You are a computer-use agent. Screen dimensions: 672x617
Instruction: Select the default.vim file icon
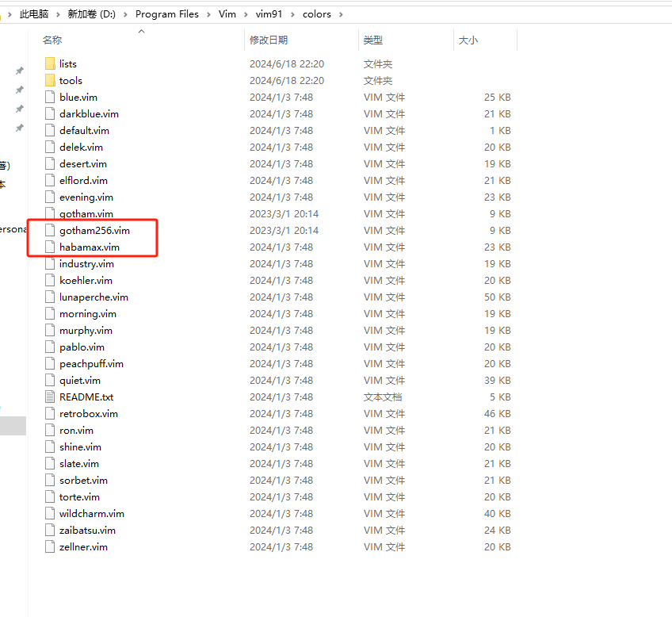50,130
